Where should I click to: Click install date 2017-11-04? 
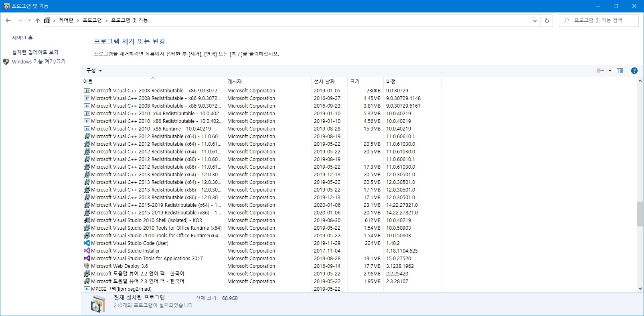point(327,251)
